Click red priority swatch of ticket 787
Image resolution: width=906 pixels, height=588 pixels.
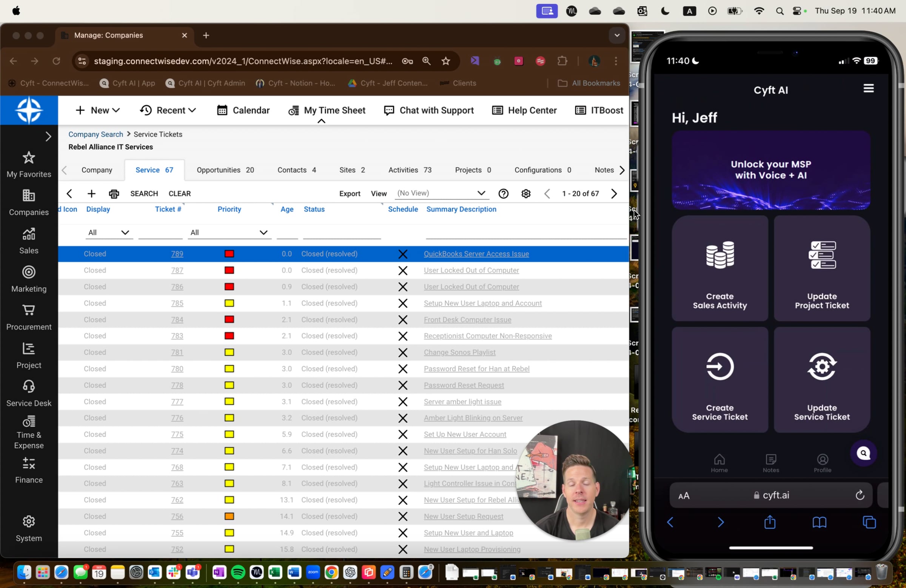229,270
